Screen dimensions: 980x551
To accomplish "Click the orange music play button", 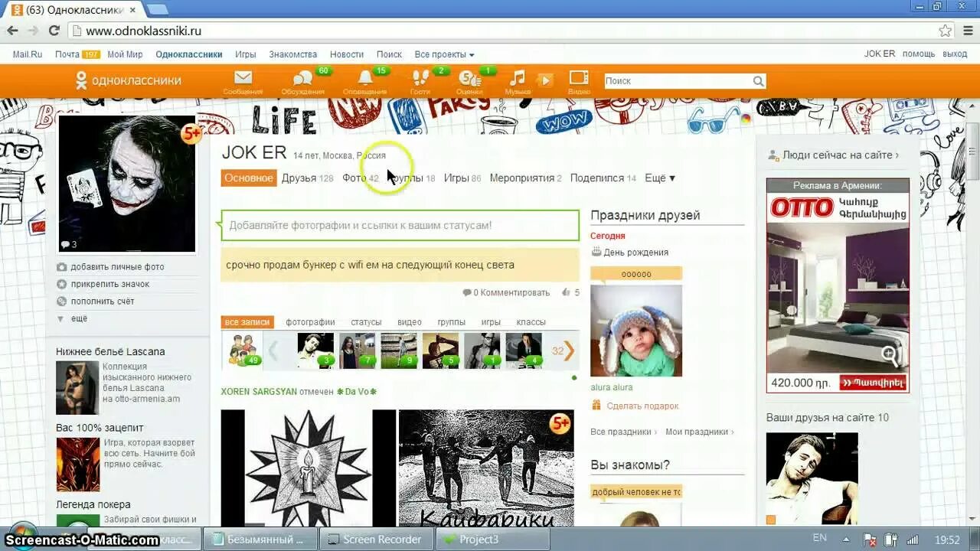I will 544,80.
